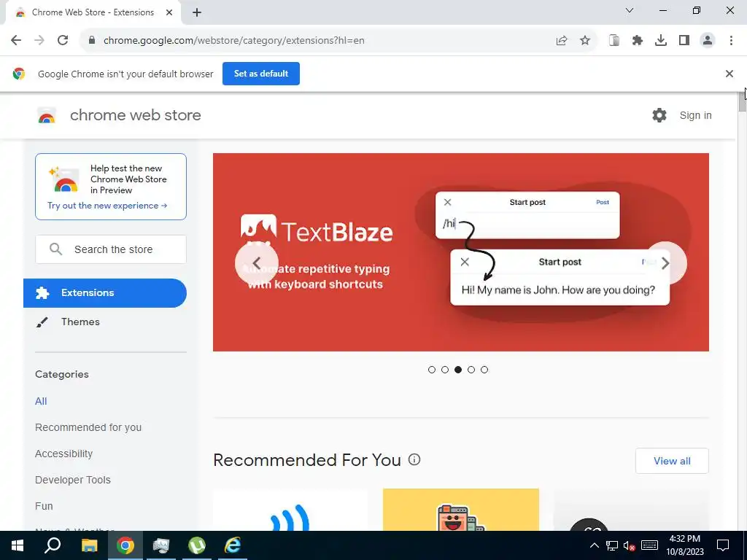Choose the Fun category
Viewport: 747px width, 560px height.
44,506
